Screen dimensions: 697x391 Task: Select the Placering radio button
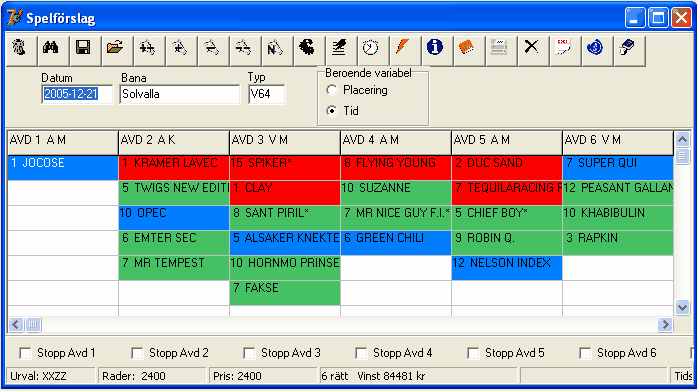coord(332,90)
